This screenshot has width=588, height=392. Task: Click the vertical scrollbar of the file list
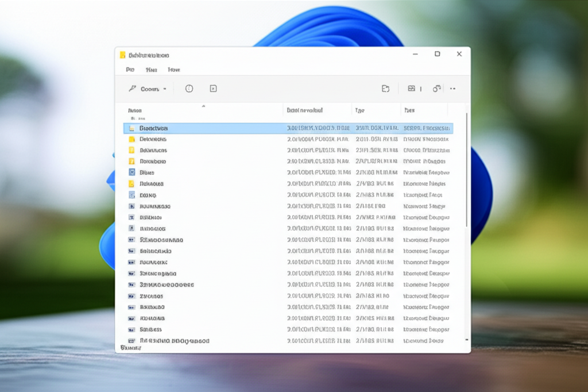[467, 172]
